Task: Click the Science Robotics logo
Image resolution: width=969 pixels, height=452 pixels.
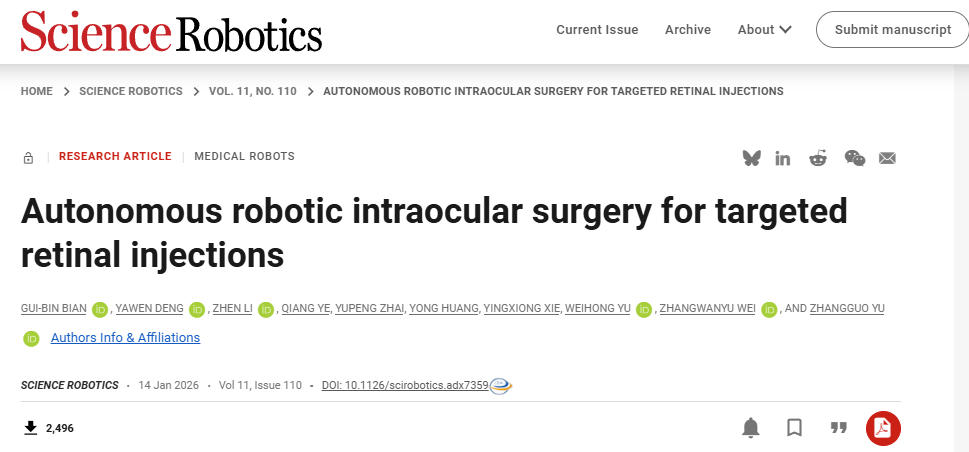Action: click(x=171, y=32)
